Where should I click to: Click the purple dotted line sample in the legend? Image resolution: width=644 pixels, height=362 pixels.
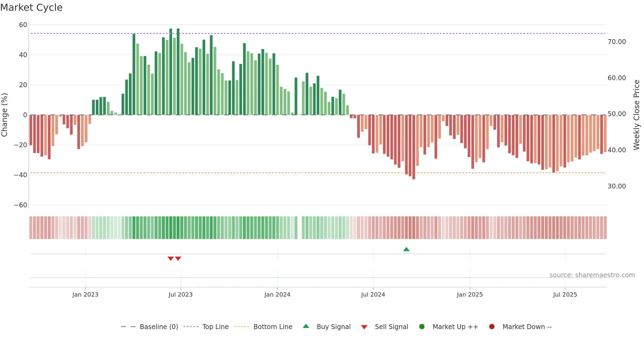pos(191,327)
